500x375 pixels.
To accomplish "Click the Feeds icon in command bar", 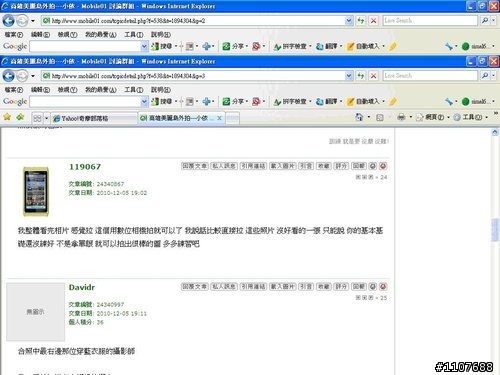I will [380, 117].
